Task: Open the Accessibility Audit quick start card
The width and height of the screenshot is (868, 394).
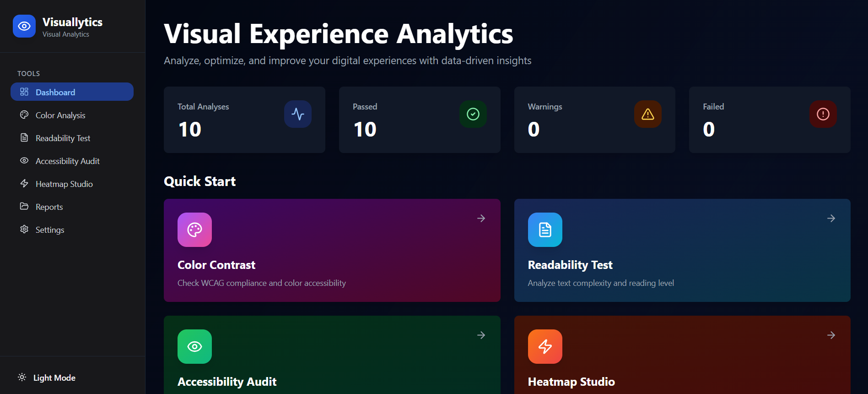Action: click(x=332, y=355)
